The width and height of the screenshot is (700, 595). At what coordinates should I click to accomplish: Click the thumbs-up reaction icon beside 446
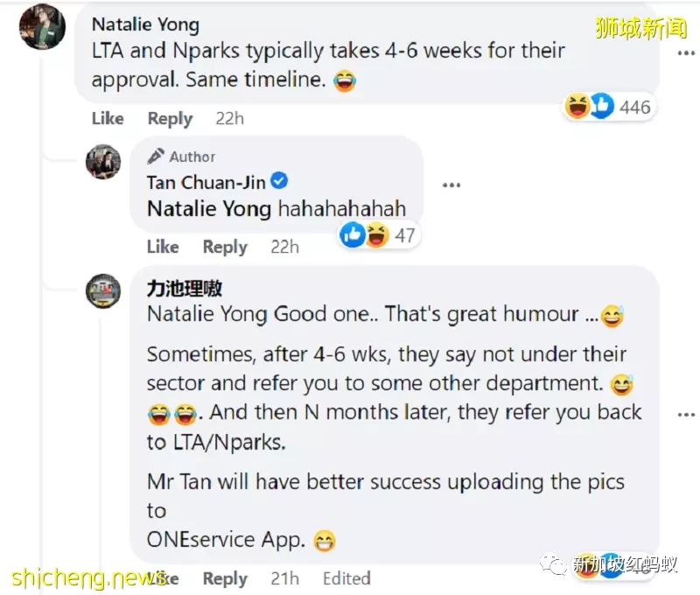pos(602,106)
